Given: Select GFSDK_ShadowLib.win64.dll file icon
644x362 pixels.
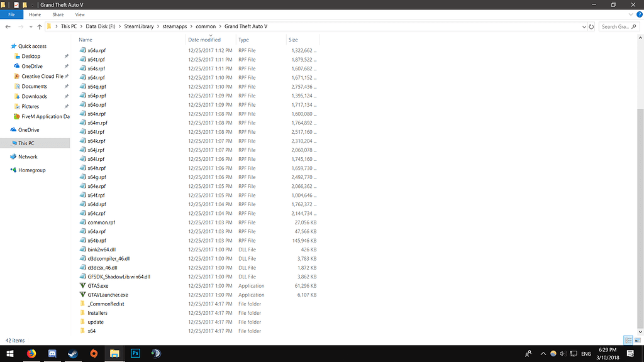Looking at the screenshot, I should (x=82, y=277).
